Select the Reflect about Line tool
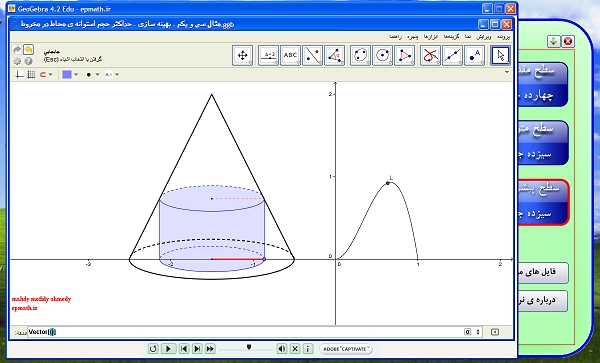The height and width of the screenshot is (363, 600). (x=312, y=55)
